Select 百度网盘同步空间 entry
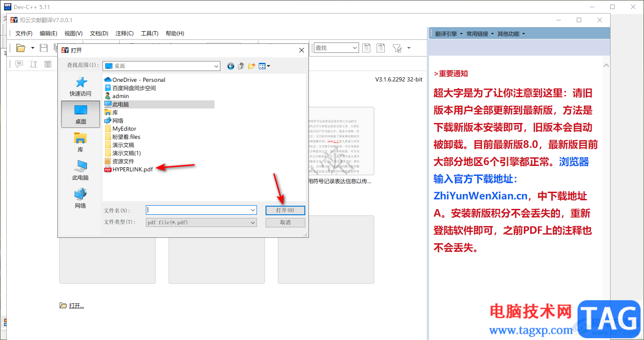The width and height of the screenshot is (644, 340). point(130,88)
